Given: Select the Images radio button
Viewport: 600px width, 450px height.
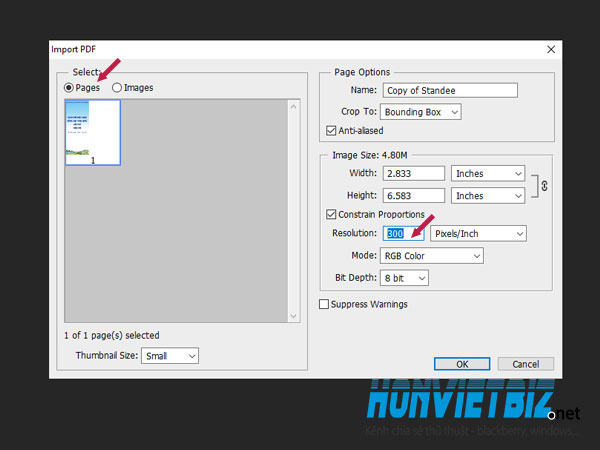Looking at the screenshot, I should pos(117,88).
